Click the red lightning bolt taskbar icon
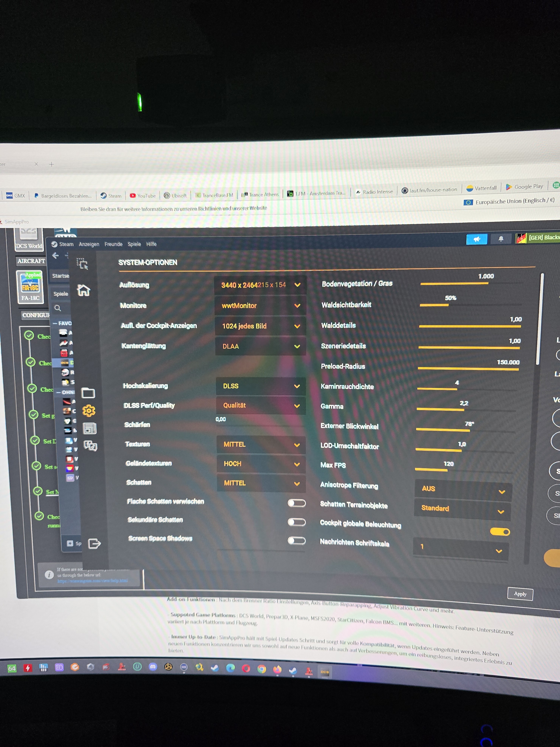The image size is (560, 747). click(28, 668)
